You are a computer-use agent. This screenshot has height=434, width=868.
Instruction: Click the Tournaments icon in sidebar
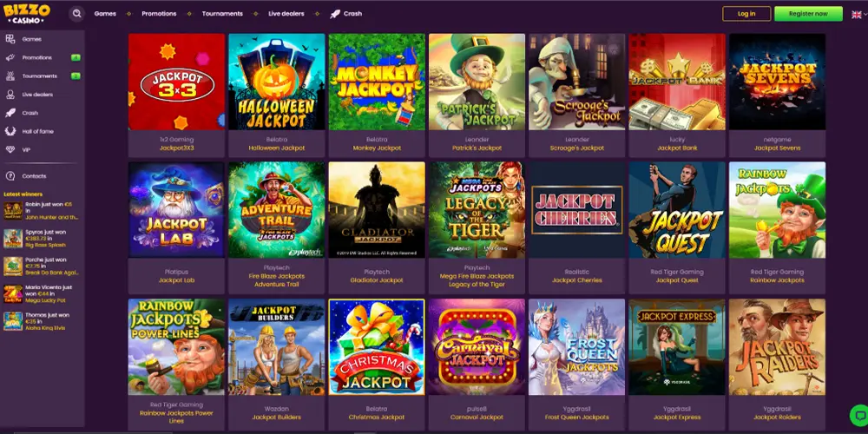point(10,76)
